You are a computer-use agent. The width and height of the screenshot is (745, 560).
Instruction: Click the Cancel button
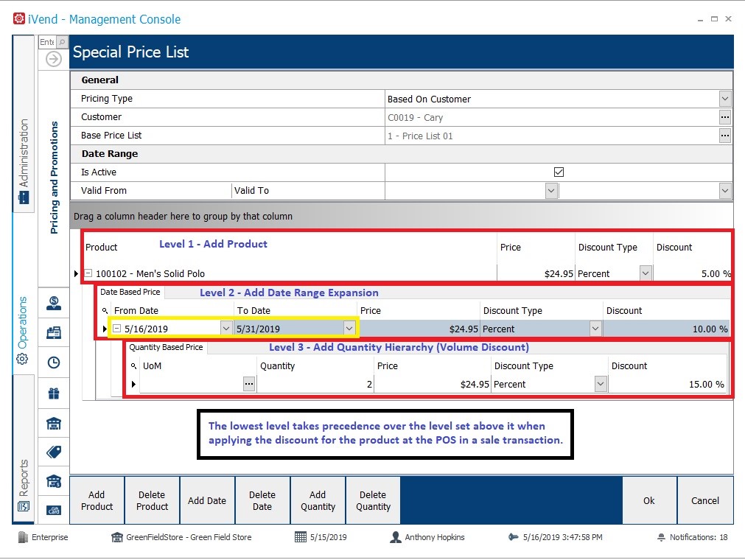click(x=705, y=500)
